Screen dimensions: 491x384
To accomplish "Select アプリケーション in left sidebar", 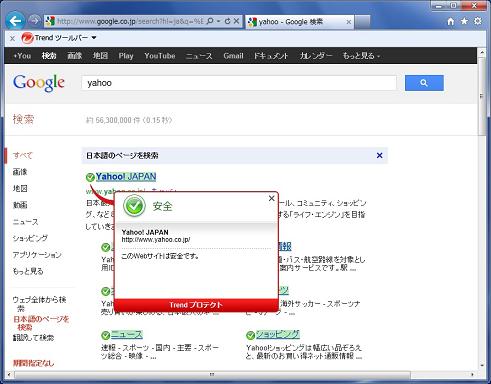I will coord(37,255).
